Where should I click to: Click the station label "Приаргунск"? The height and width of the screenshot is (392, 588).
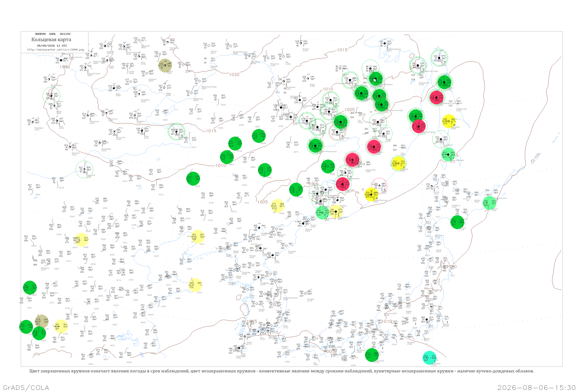pyautogui.click(x=198, y=99)
